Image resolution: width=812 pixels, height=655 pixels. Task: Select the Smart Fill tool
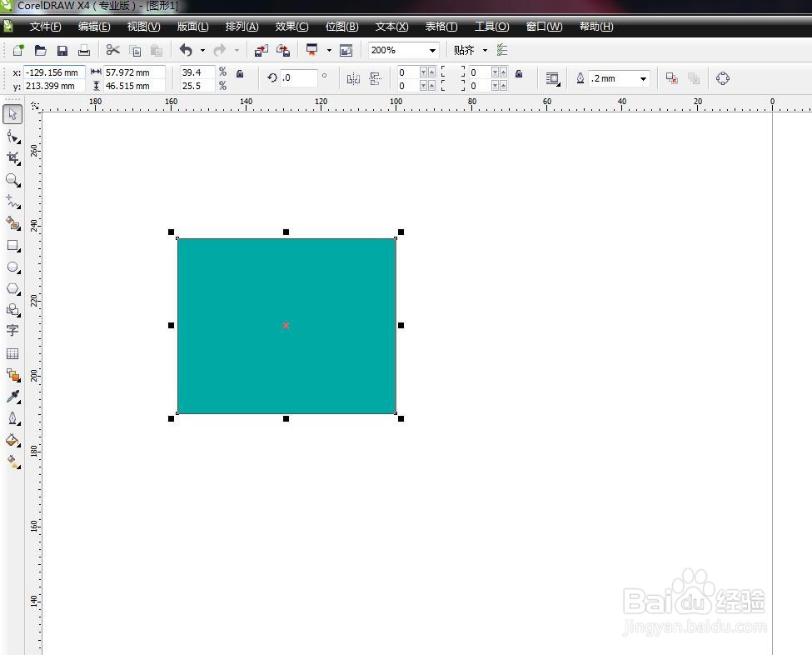[13, 223]
